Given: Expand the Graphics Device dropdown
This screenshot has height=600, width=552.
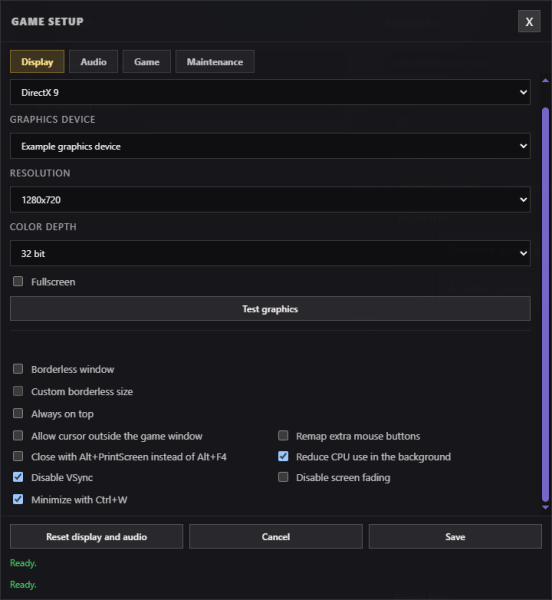Looking at the screenshot, I should coord(270,146).
